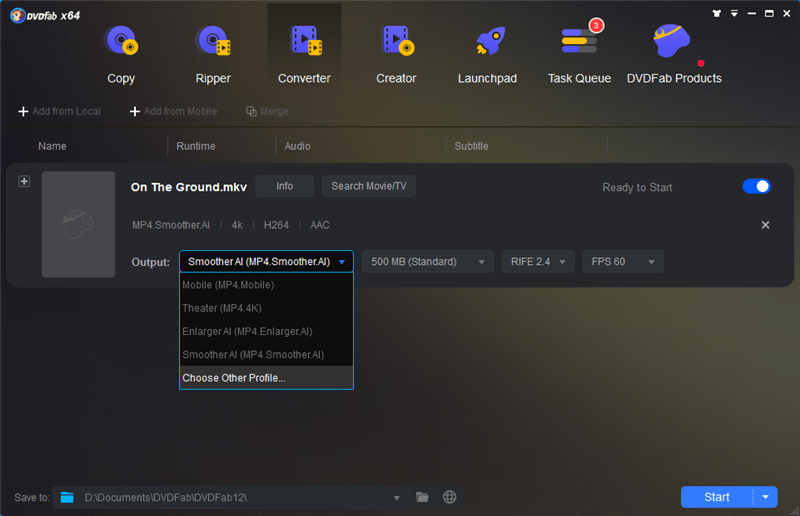The height and width of the screenshot is (516, 800).
Task: Click the Name column header
Action: 52,146
